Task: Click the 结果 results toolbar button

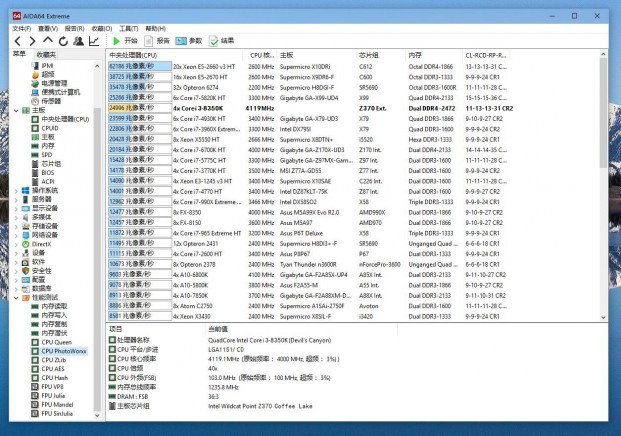Action: 221,41
